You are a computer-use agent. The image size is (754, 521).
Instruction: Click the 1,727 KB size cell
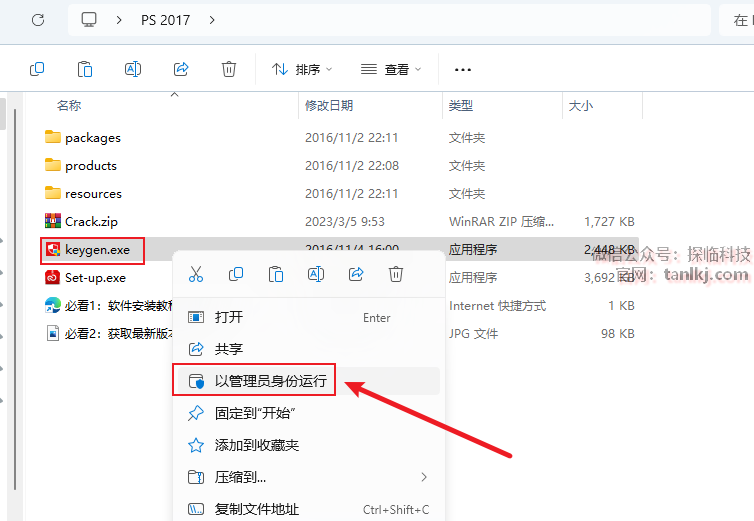pos(609,221)
